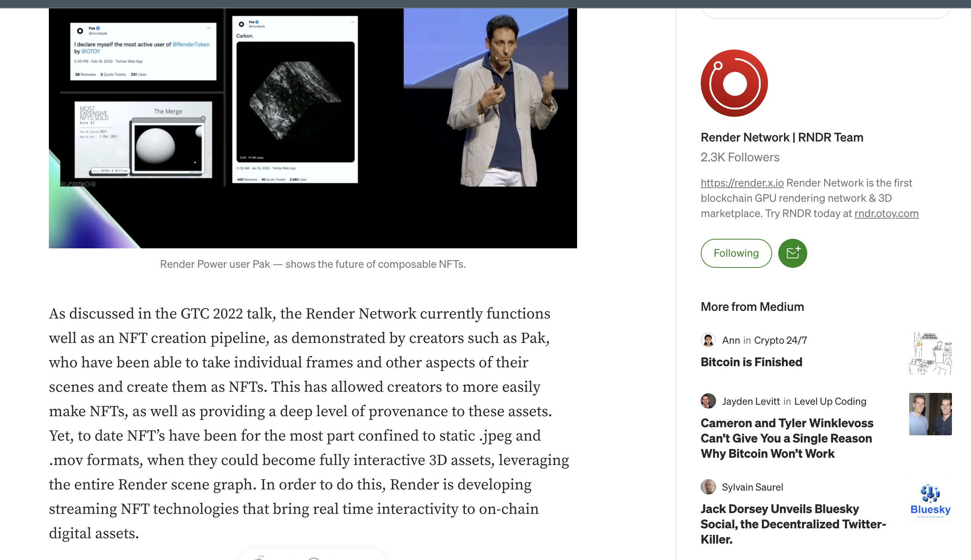
Task: Open Jayden Levitt's profile avatar
Action: 708,401
